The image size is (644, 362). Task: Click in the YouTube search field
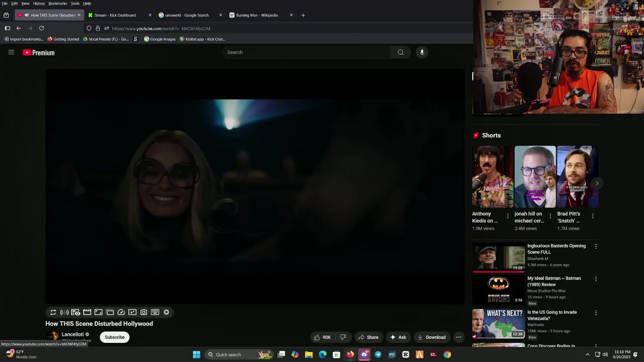307,52
